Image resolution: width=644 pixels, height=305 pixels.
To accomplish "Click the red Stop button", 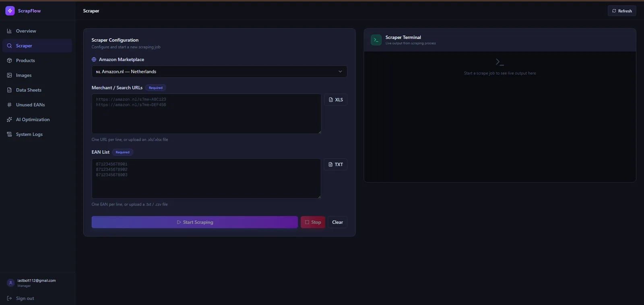I will [313, 222].
